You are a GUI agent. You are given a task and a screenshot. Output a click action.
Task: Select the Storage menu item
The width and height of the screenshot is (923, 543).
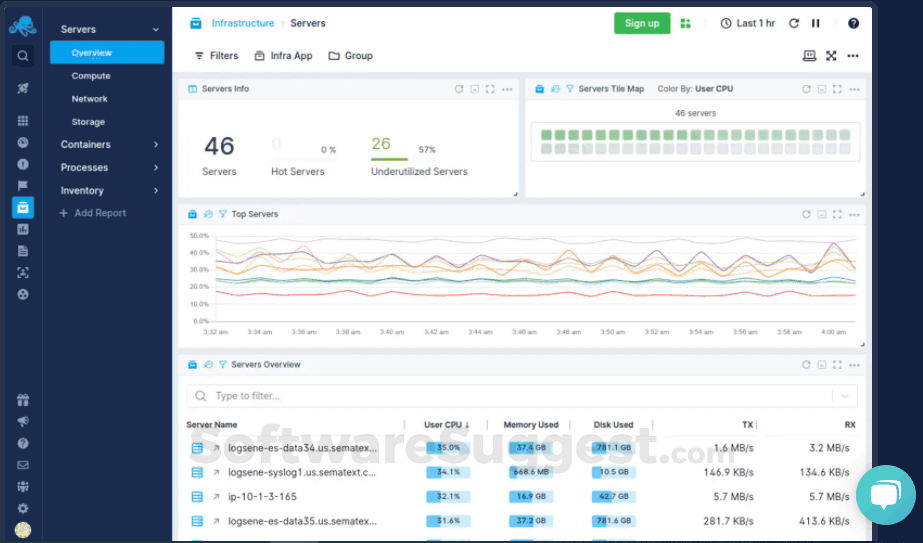click(88, 122)
